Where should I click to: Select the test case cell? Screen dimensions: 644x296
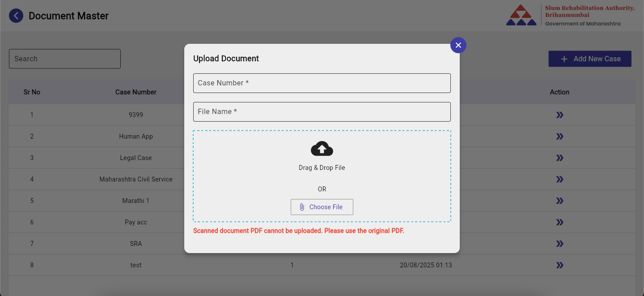tap(136, 265)
